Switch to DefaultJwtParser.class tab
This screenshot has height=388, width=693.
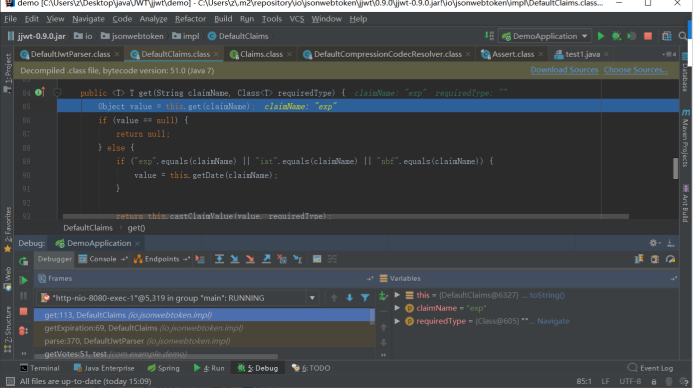[x=70, y=54]
